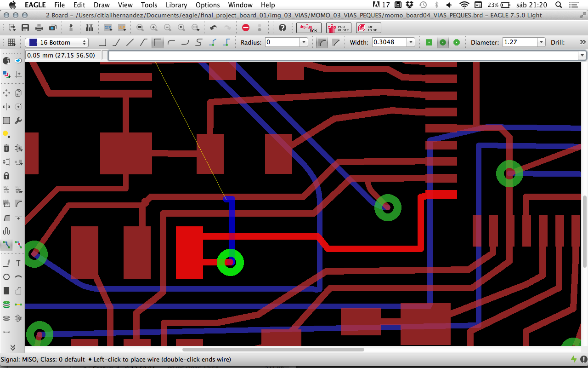588x368 pixels.
Task: Click the Zoom to fit icon
Action: coord(140,28)
